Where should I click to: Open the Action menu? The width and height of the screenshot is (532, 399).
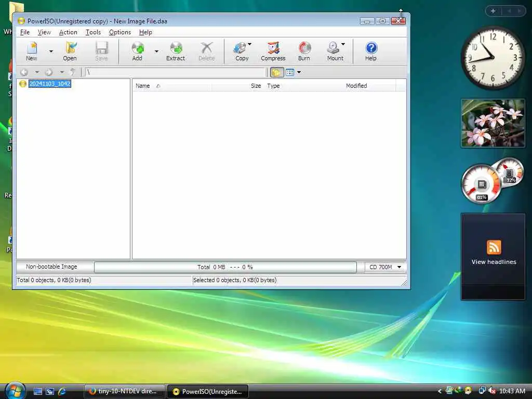click(x=68, y=32)
